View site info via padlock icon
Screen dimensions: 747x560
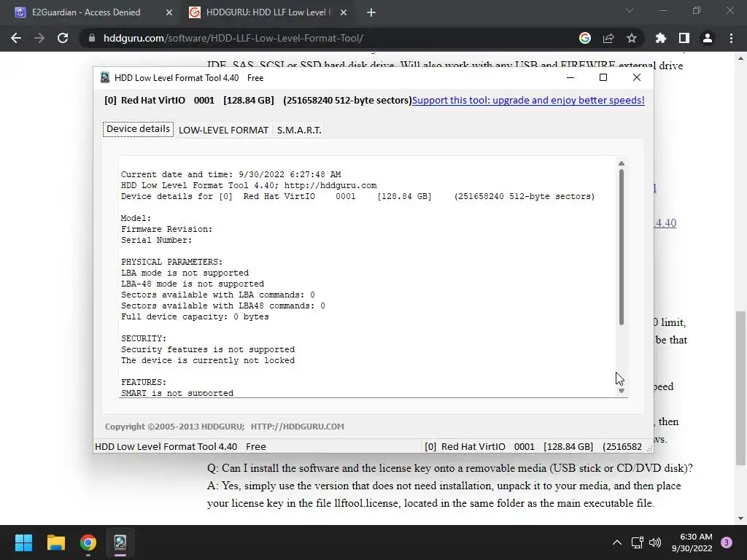pos(92,38)
